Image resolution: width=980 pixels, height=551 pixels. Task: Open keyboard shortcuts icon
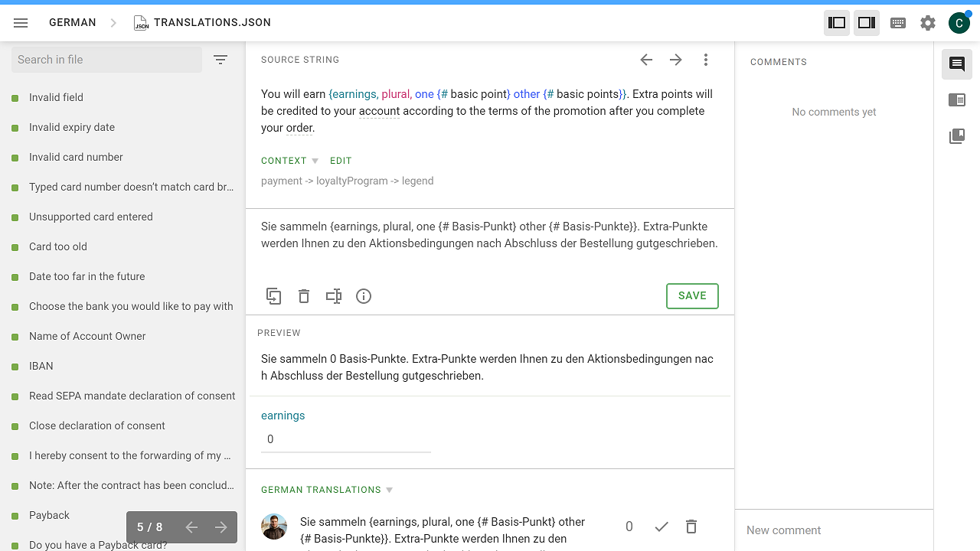(898, 23)
